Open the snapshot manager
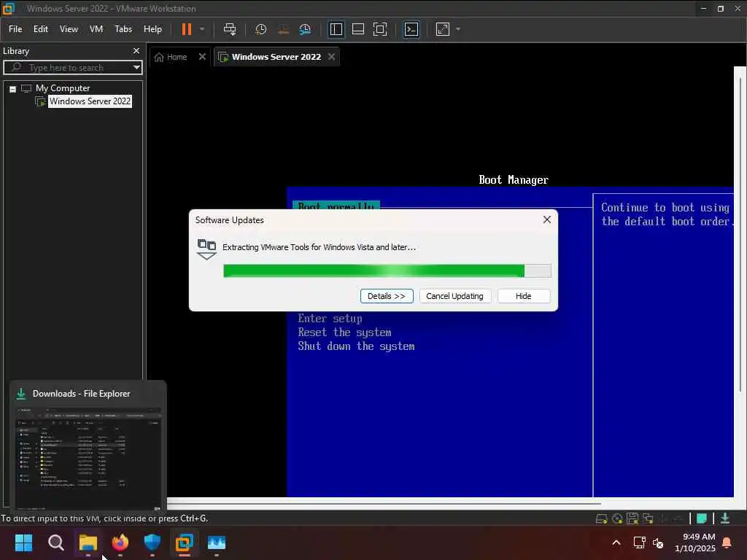 click(x=305, y=29)
